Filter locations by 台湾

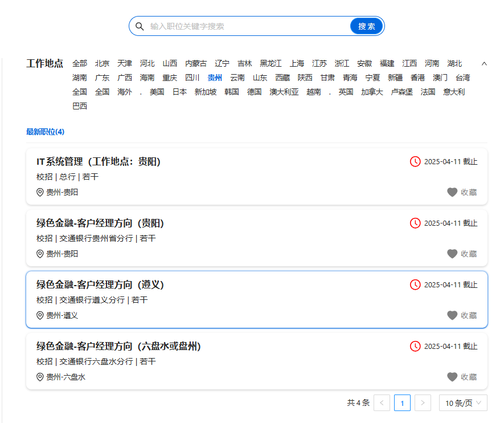(463, 78)
